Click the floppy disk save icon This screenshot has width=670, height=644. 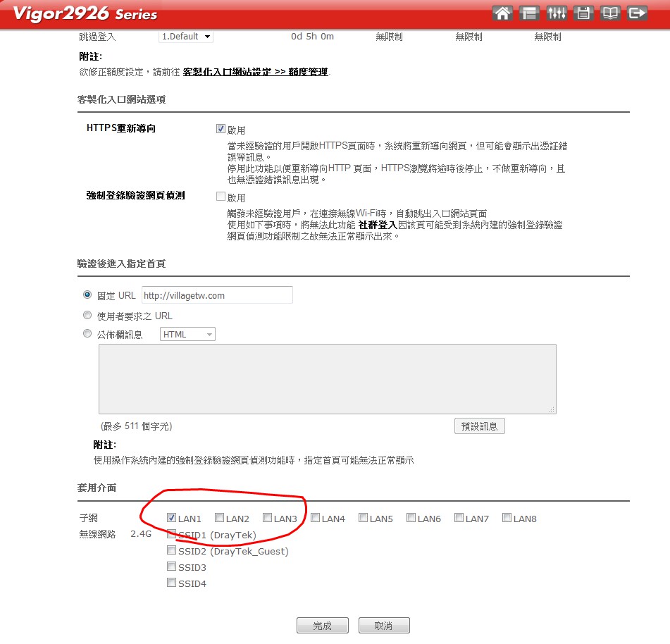tap(583, 13)
